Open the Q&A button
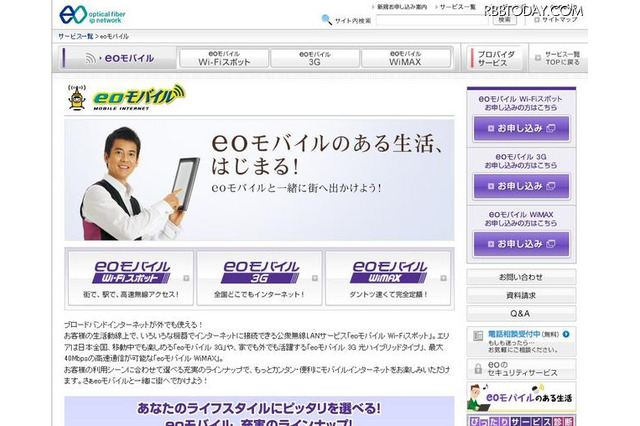Viewport: 640px width, 426px height. point(521,313)
